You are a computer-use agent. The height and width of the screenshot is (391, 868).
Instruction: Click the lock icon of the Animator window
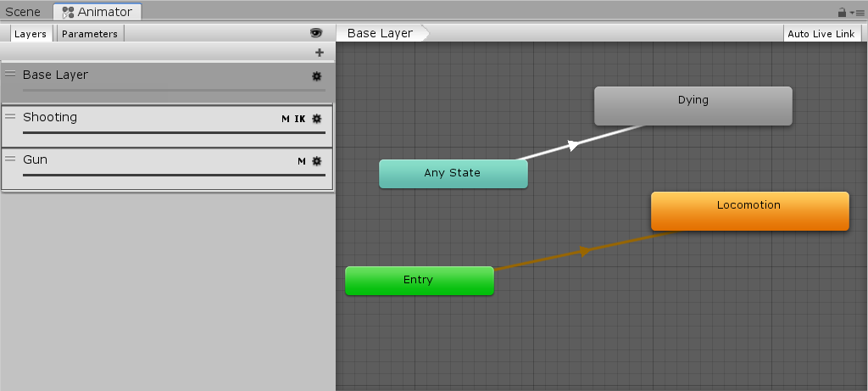842,12
